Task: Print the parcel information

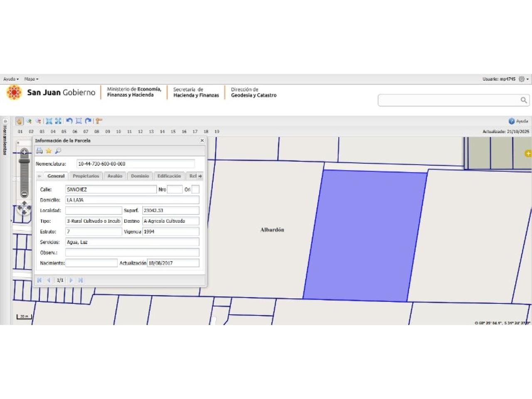Action: (39, 151)
